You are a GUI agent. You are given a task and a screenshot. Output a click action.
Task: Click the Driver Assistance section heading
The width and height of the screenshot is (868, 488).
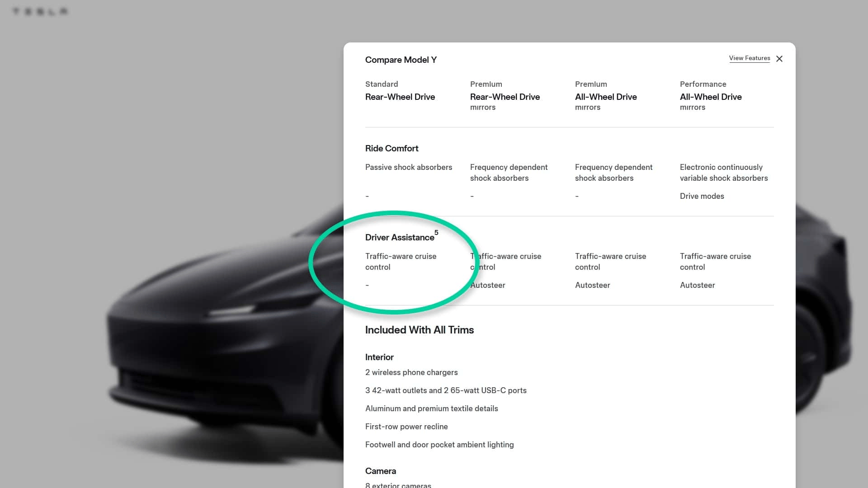point(399,238)
